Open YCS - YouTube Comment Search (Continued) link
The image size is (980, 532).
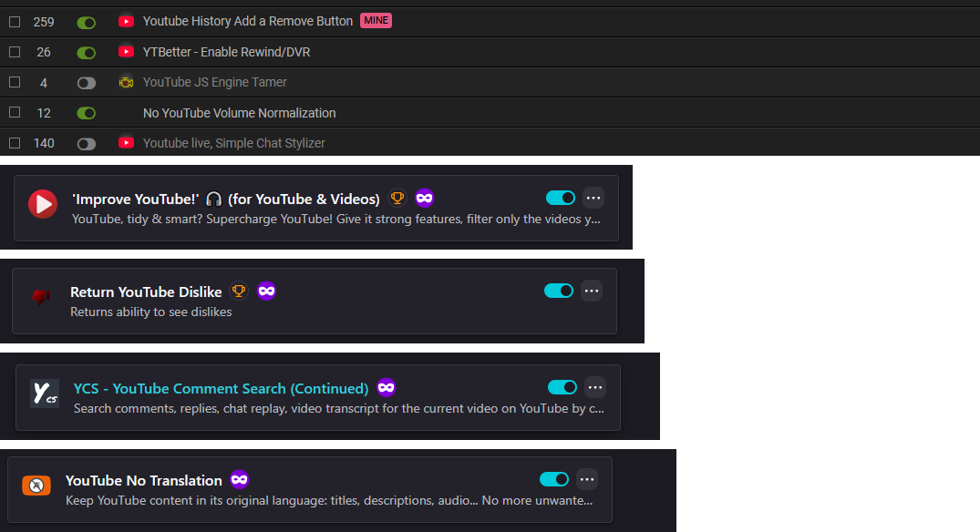(222, 388)
